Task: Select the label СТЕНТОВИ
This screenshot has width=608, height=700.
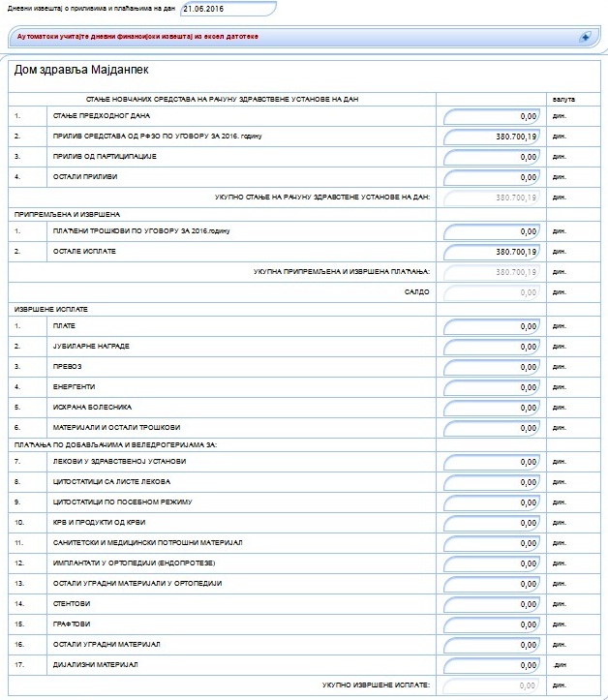Action: 72,603
